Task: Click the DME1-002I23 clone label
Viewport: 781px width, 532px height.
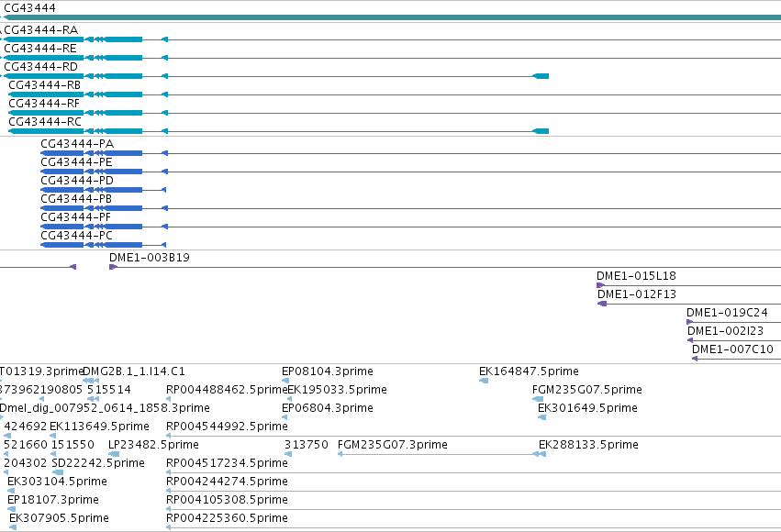Action: click(x=725, y=331)
